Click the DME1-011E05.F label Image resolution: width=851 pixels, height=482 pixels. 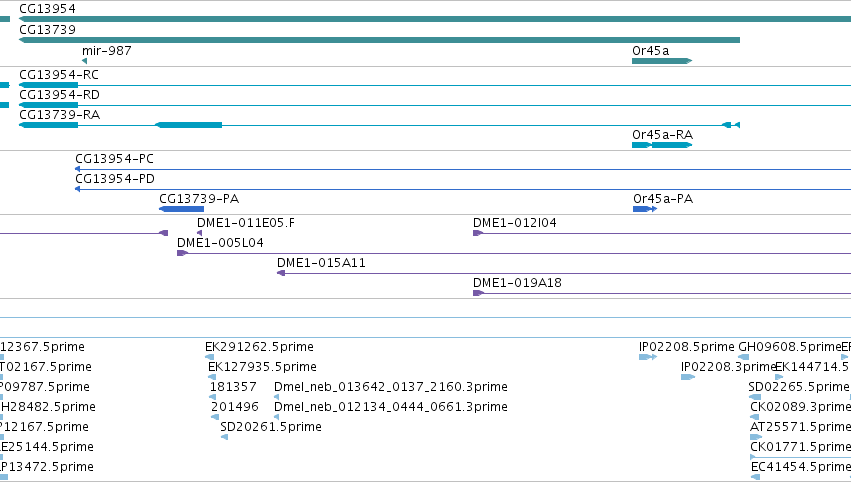(246, 223)
